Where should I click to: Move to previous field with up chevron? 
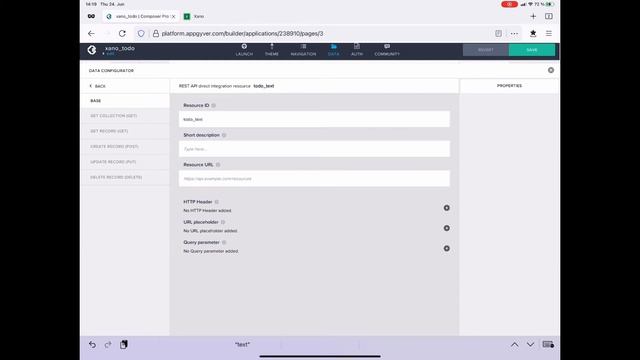tap(514, 344)
